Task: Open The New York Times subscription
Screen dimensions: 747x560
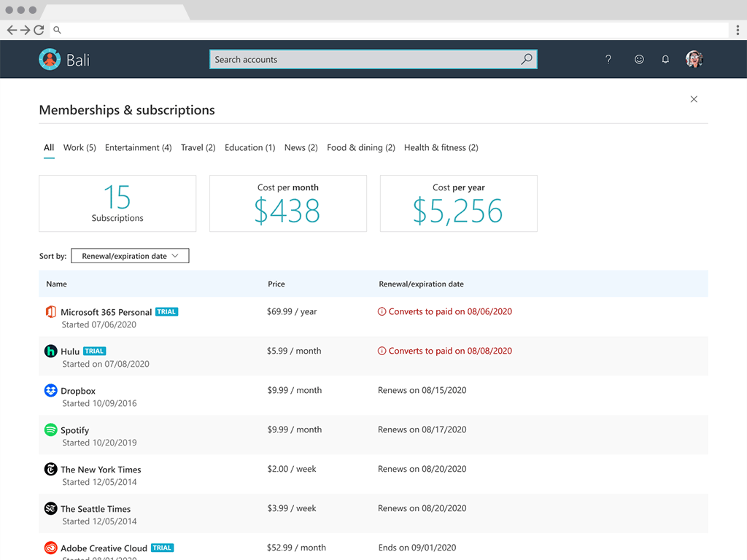Action: (x=101, y=470)
